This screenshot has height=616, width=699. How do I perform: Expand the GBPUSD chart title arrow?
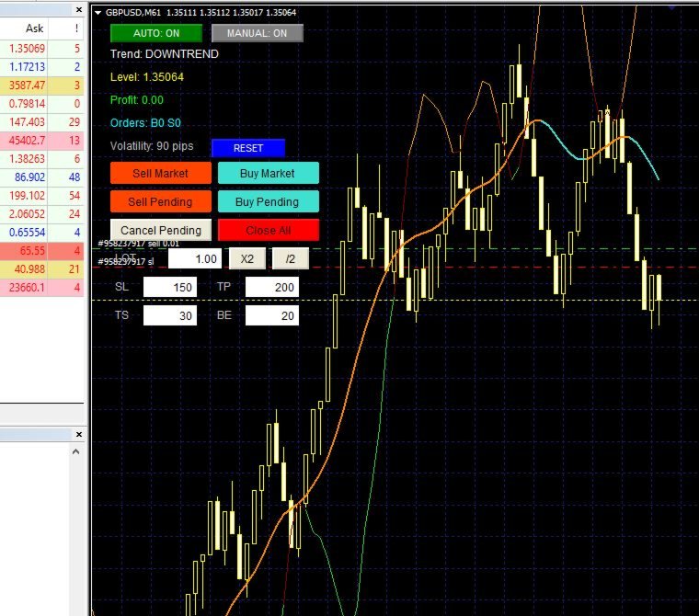point(97,13)
